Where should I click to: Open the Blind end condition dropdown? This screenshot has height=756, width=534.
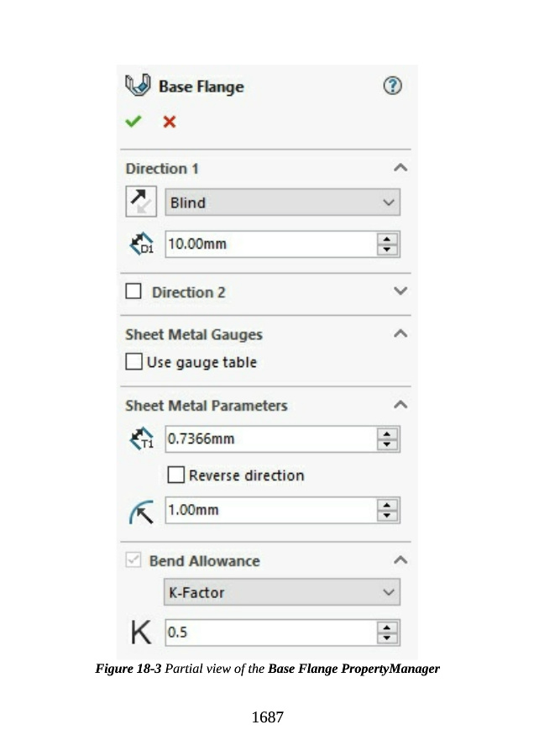point(282,202)
